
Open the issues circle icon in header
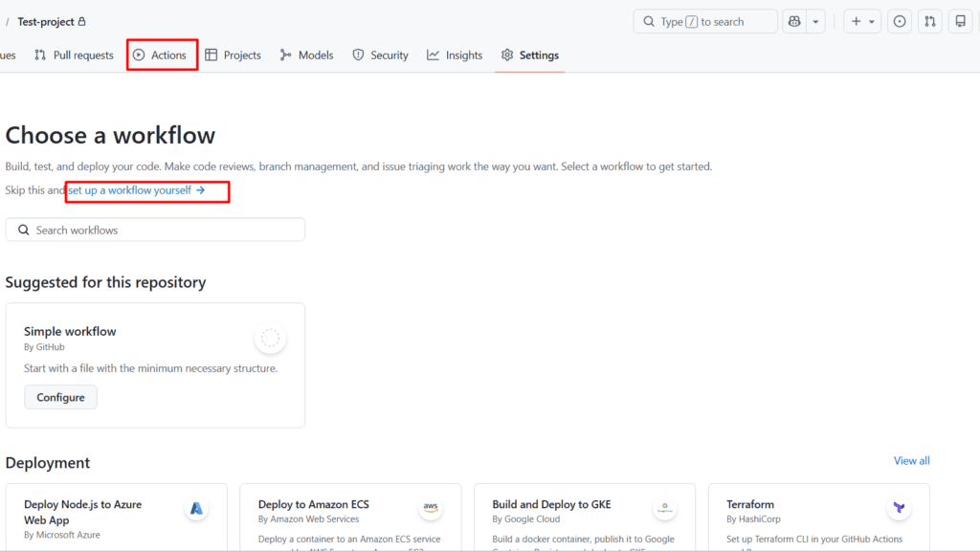coord(900,21)
